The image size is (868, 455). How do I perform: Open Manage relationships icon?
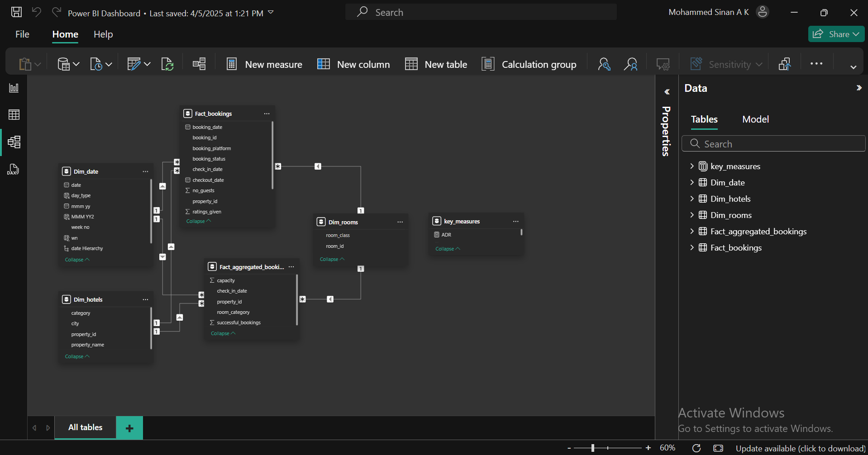click(199, 64)
